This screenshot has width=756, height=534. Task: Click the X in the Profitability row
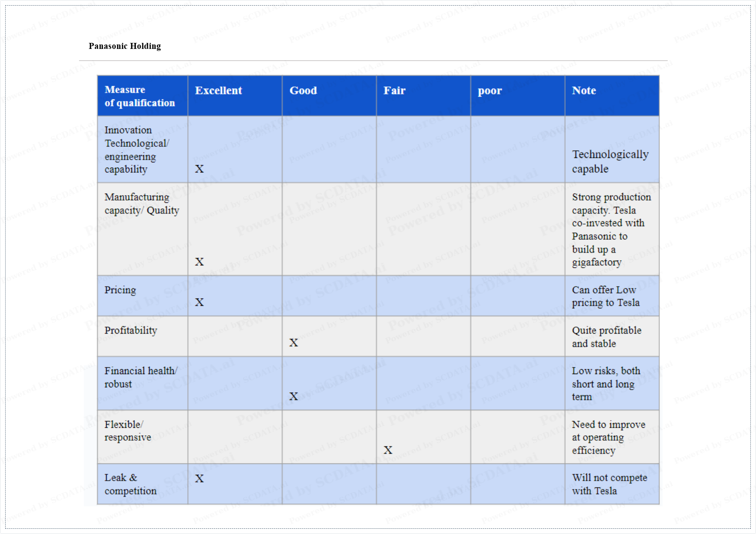click(293, 343)
